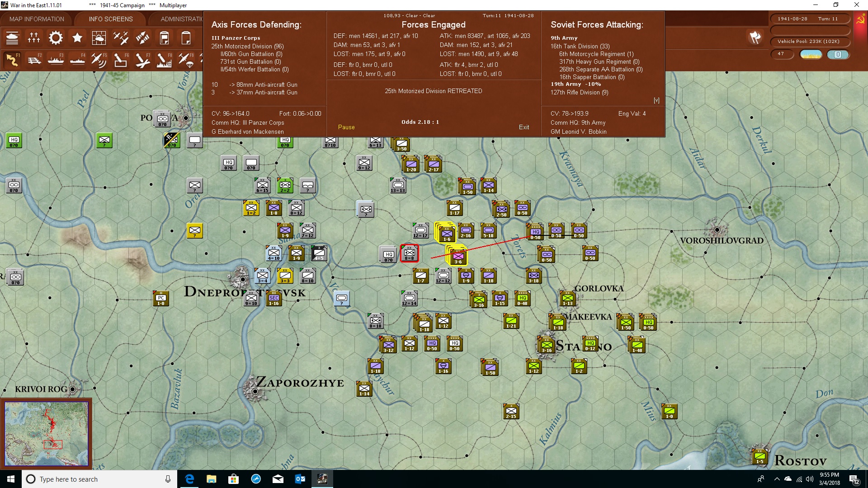Viewport: 868px width, 488px height.
Task: Select the black German 4=5 unit
Action: (x=319, y=253)
